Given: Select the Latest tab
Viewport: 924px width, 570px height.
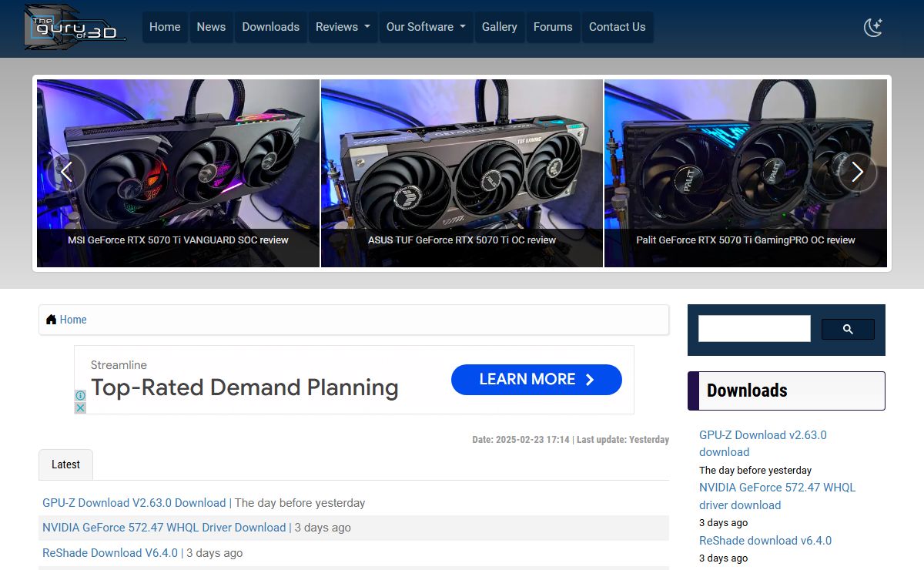Looking at the screenshot, I should [x=65, y=464].
